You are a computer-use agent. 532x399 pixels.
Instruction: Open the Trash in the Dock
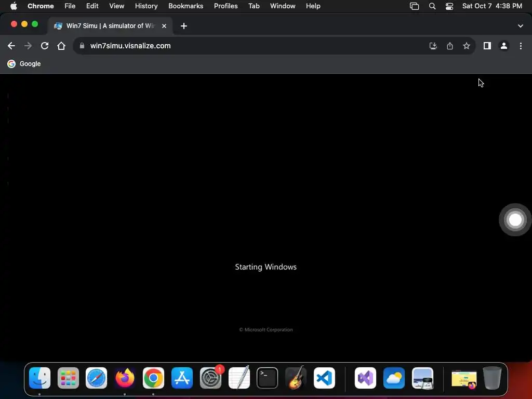(x=492, y=378)
